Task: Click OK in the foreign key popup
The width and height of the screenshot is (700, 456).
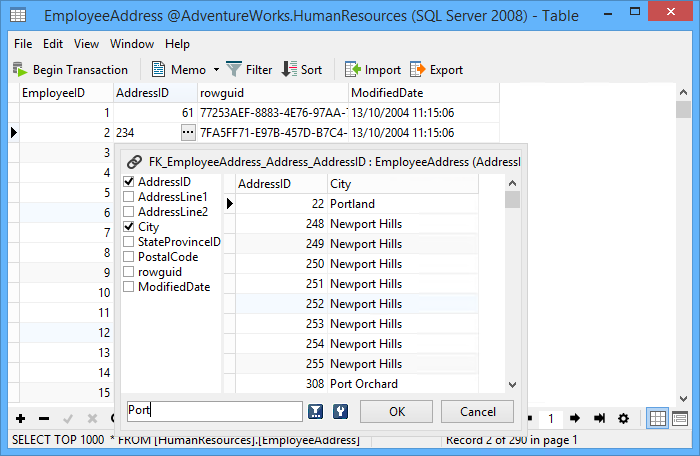Action: coord(396,411)
